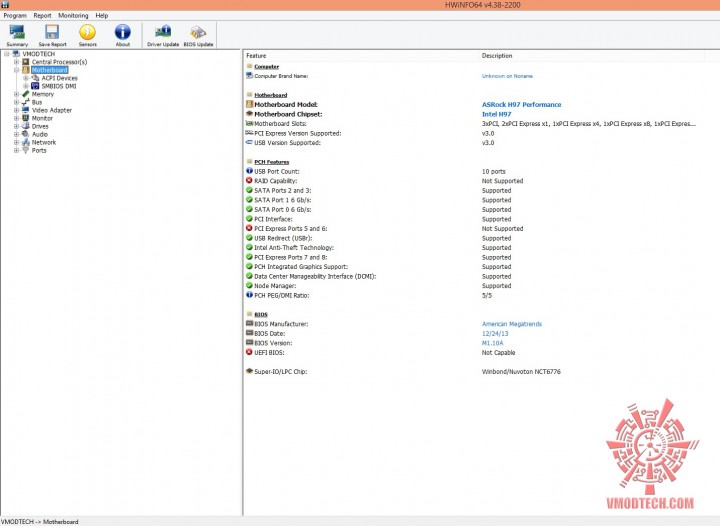The image size is (720, 526).
Task: Open the Report menu
Action: pos(42,15)
